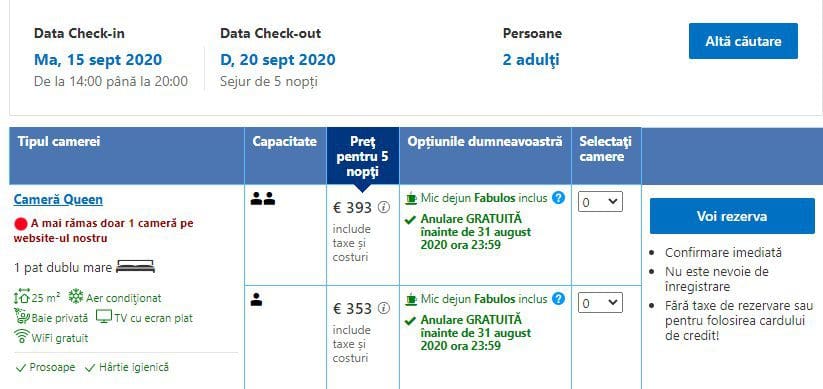823x389 pixels.
Task: Expand the room count dropdown for € 393
Action: [600, 202]
